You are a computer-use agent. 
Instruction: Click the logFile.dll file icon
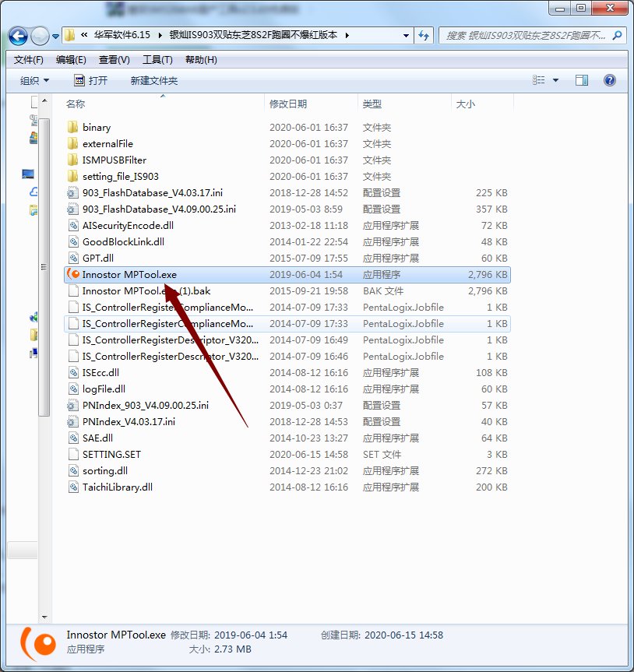click(73, 389)
